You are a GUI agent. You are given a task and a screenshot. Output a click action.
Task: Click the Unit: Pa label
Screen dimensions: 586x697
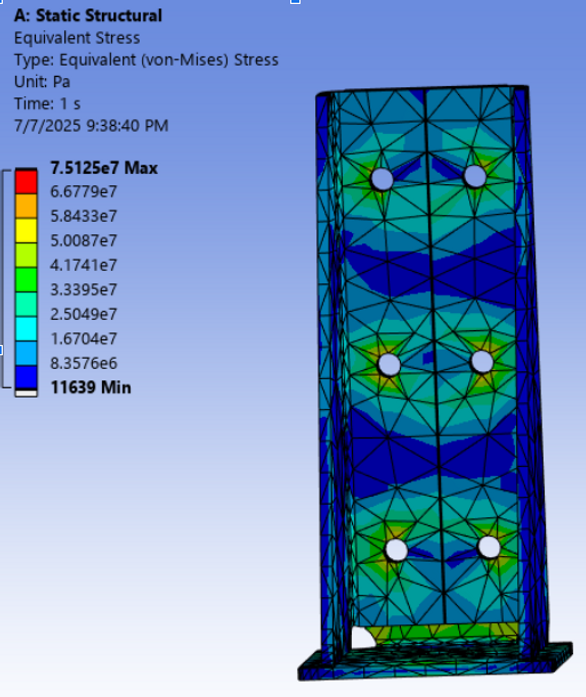click(42, 82)
